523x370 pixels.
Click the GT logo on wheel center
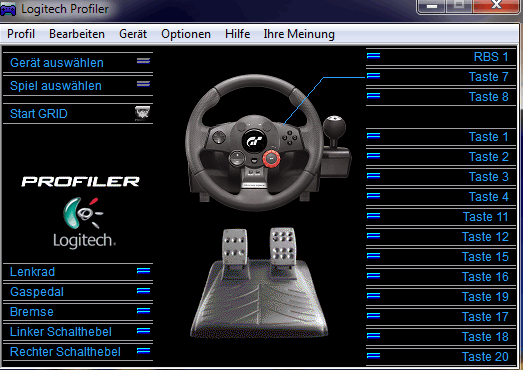[254, 141]
